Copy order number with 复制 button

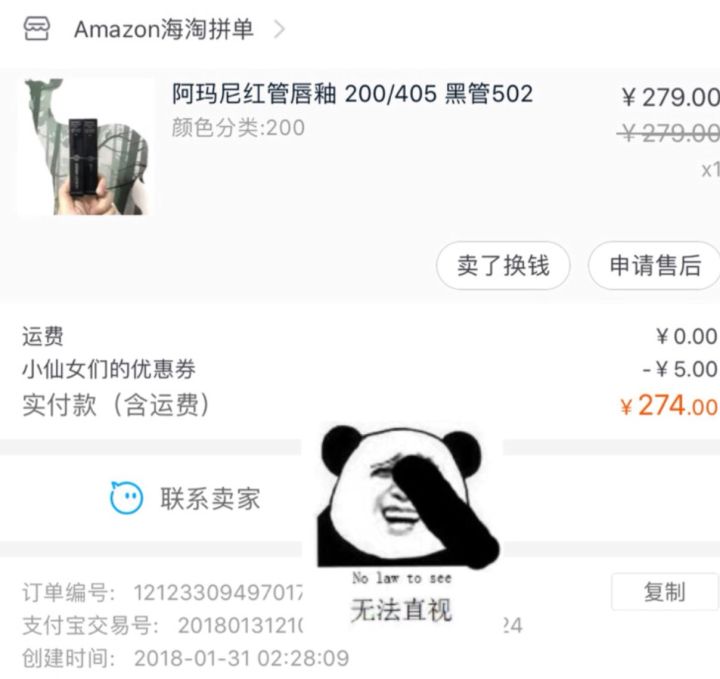pos(664,591)
